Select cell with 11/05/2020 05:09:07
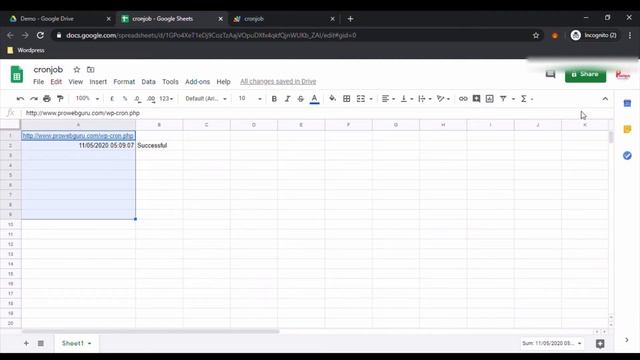640x360 pixels. click(78, 145)
